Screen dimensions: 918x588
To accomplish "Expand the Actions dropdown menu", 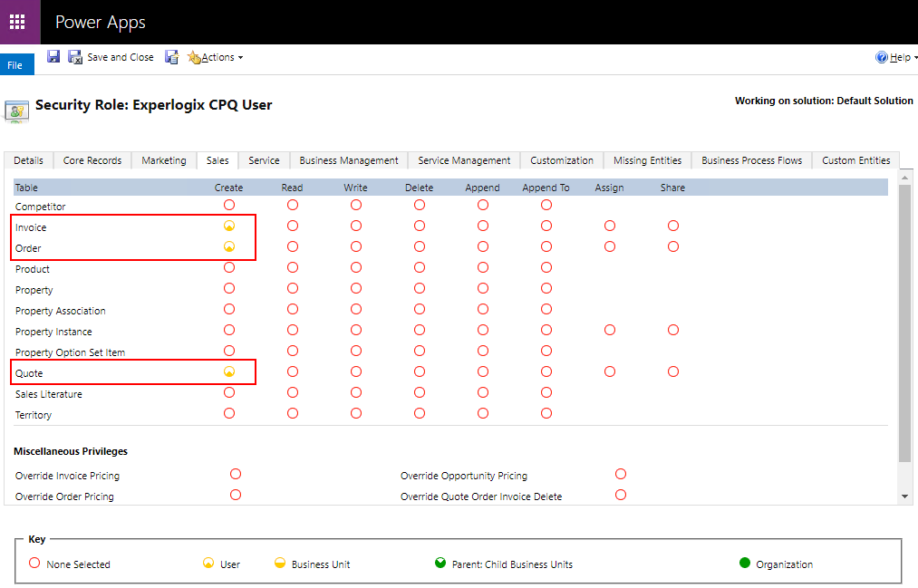I will (216, 57).
